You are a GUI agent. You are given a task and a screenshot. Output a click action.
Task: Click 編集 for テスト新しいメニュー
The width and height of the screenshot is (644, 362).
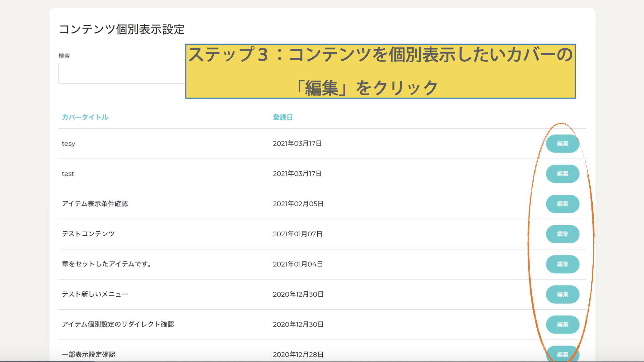point(562,294)
